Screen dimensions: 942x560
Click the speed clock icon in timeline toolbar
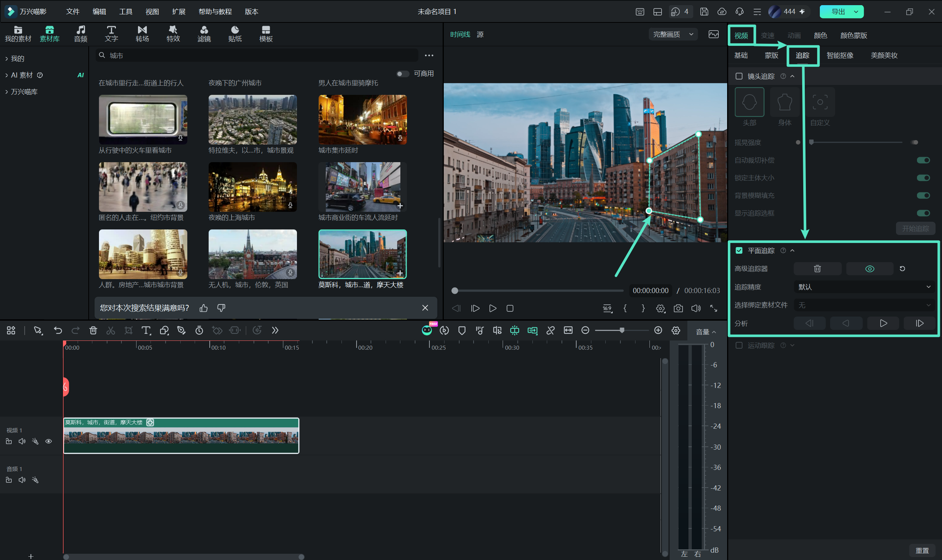coord(199,331)
